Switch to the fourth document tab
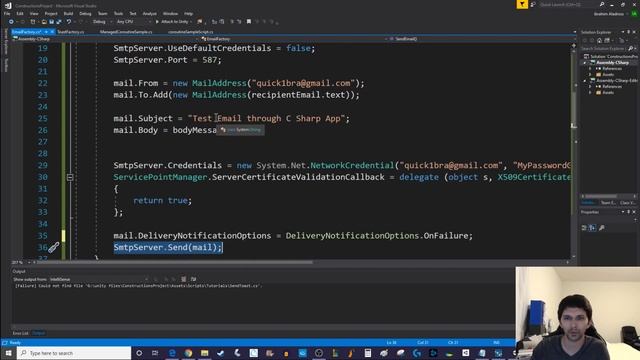 [191, 32]
